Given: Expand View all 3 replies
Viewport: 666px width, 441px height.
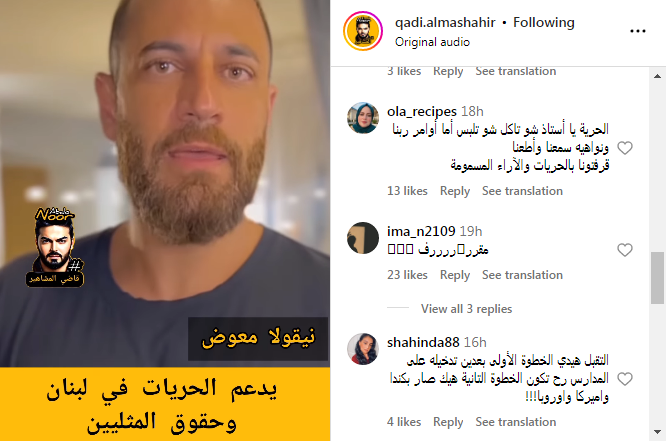Looking at the screenshot, I should (466, 309).
